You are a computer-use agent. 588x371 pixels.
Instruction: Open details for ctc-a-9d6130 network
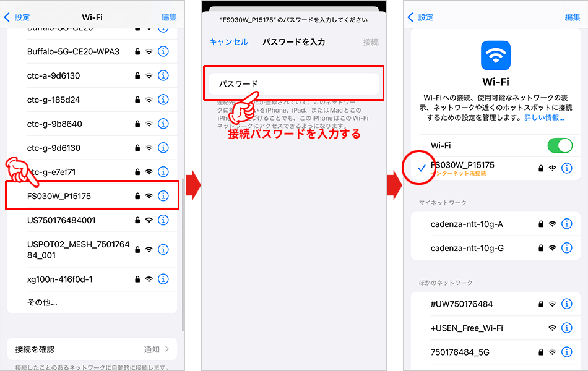click(163, 76)
